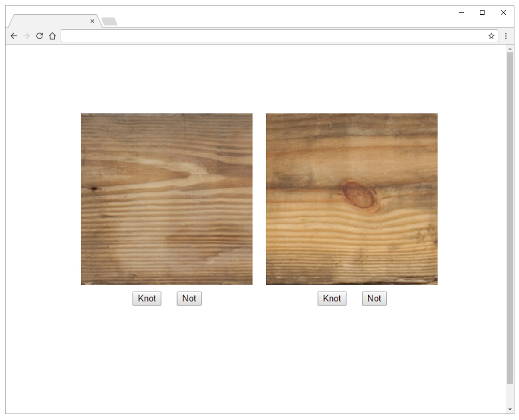Screen dimensions: 519x420
Task: Bookmark this page with the star icon
Action: [491, 36]
